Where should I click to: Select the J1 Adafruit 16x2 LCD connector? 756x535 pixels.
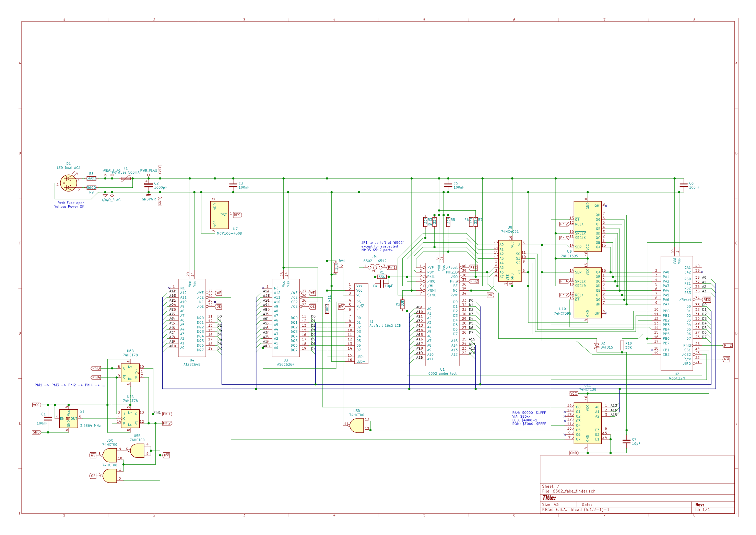tap(361, 323)
